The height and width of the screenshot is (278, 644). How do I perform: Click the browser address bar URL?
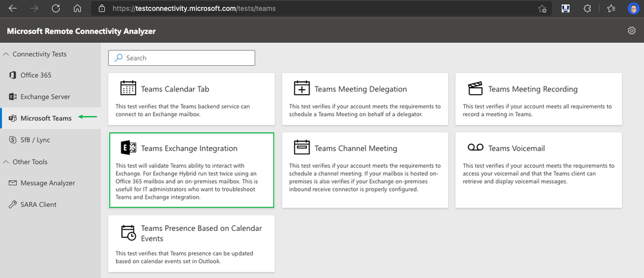[x=194, y=8]
